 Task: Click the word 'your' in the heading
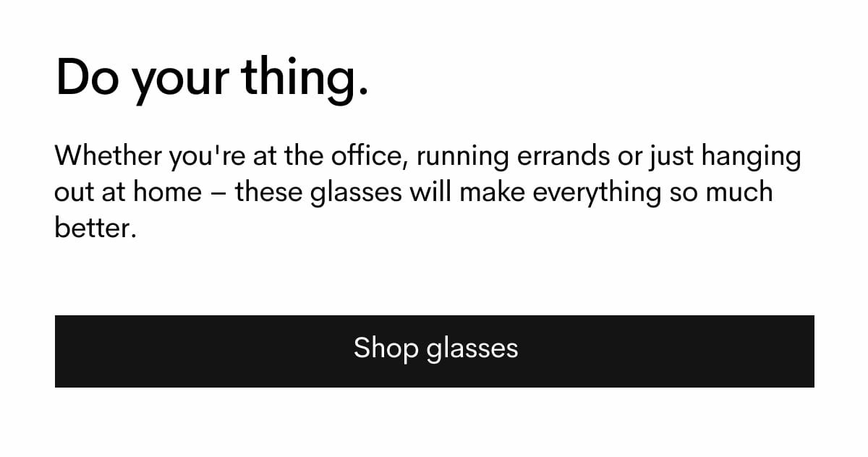click(178, 77)
